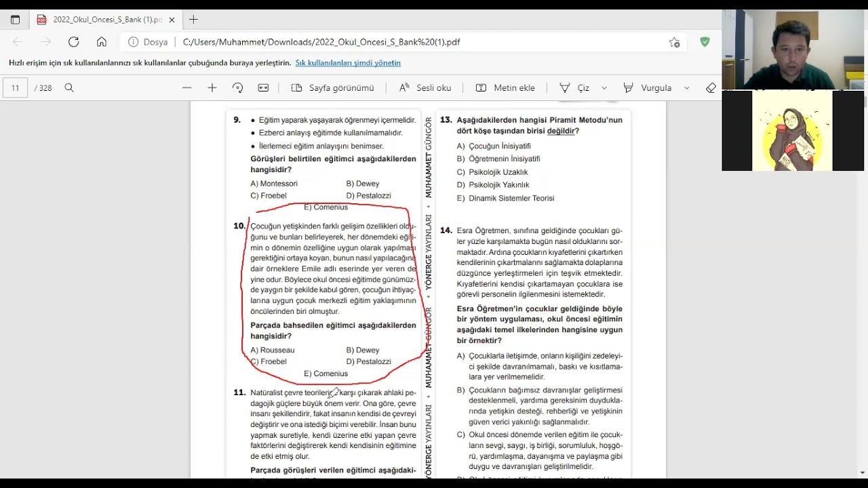The height and width of the screenshot is (488, 868).
Task: Start Sesli oku read aloud
Action: pos(425,88)
